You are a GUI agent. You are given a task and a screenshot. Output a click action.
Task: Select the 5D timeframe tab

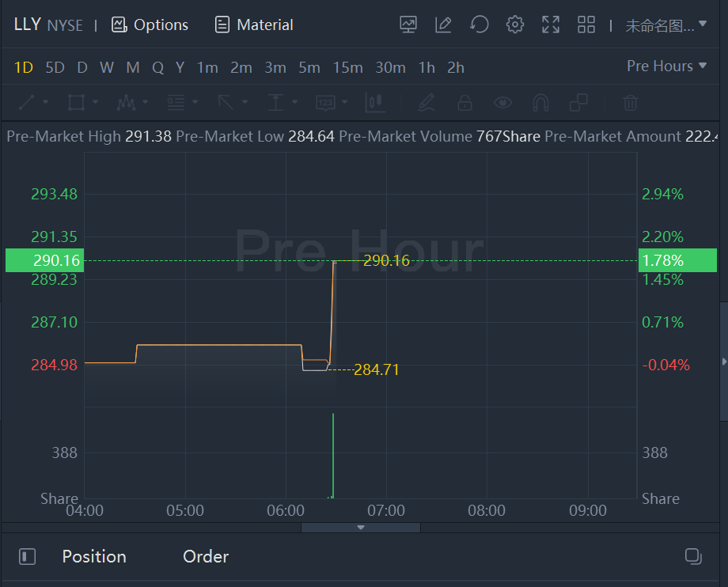point(55,67)
